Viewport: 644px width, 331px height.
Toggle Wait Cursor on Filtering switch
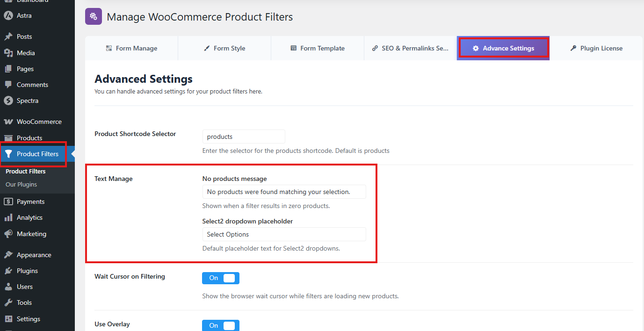coord(221,278)
